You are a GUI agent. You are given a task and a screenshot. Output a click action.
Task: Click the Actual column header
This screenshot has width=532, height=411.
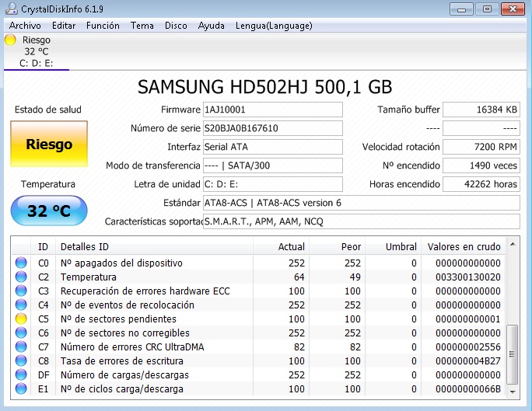pos(281,246)
